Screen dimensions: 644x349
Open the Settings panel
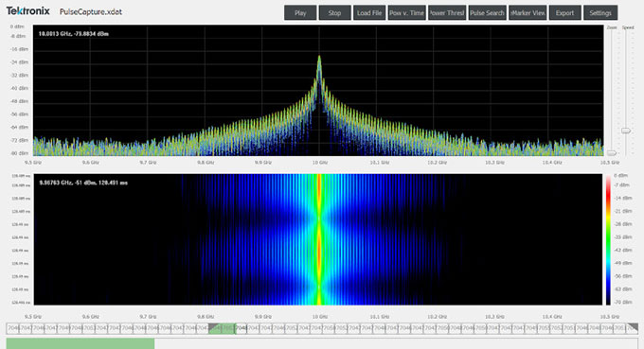(x=600, y=12)
